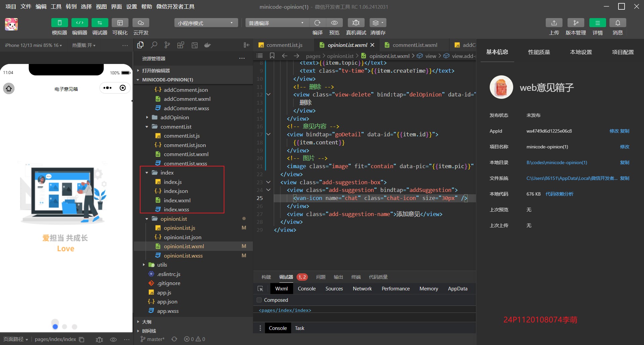This screenshot has height=345, width=644.
Task: Open the iPhone 12/13 mini device dropdown
Action: coord(33,45)
